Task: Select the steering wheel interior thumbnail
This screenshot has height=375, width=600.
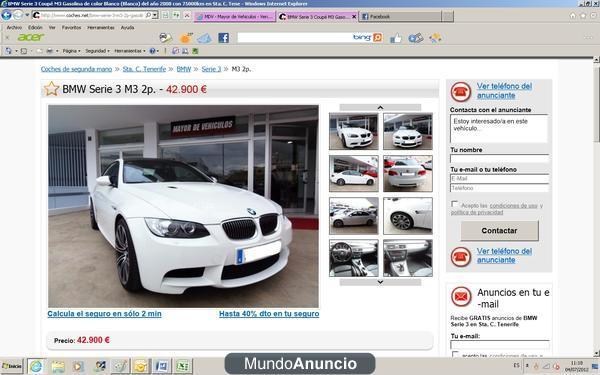Action: tap(354, 258)
